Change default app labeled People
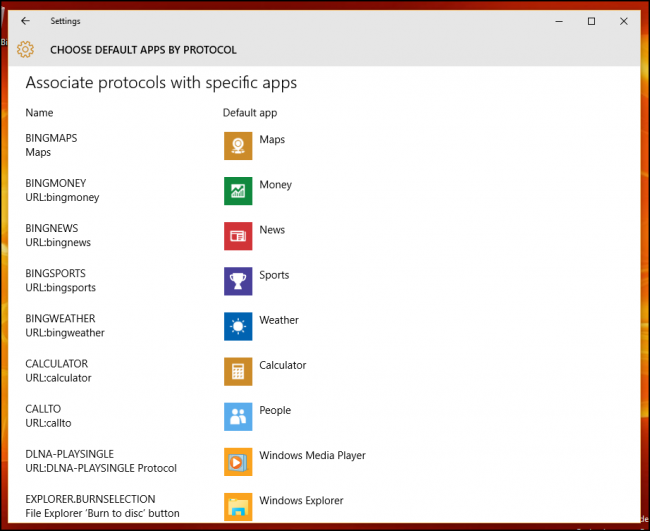 pyautogui.click(x=275, y=410)
